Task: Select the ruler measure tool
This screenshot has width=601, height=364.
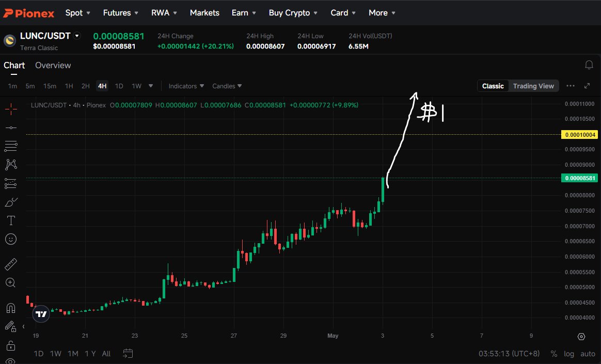Action: click(x=11, y=264)
